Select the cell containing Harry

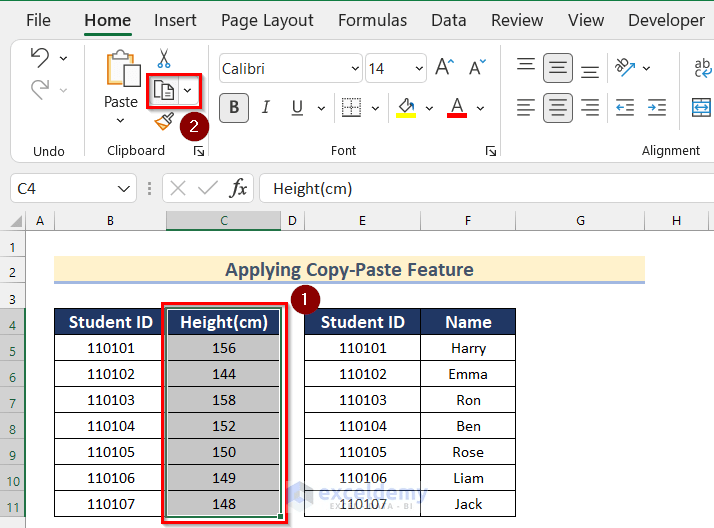(468, 348)
